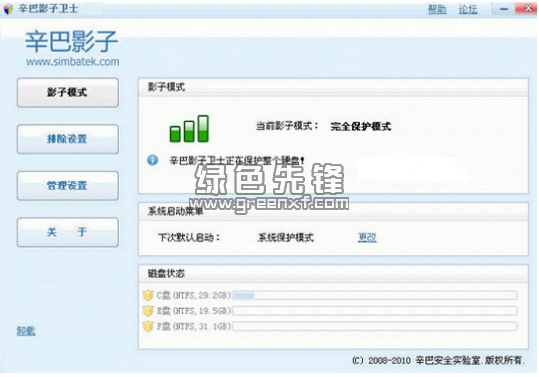Click the blue info icon beside protection message
539x377 pixels.
click(153, 160)
